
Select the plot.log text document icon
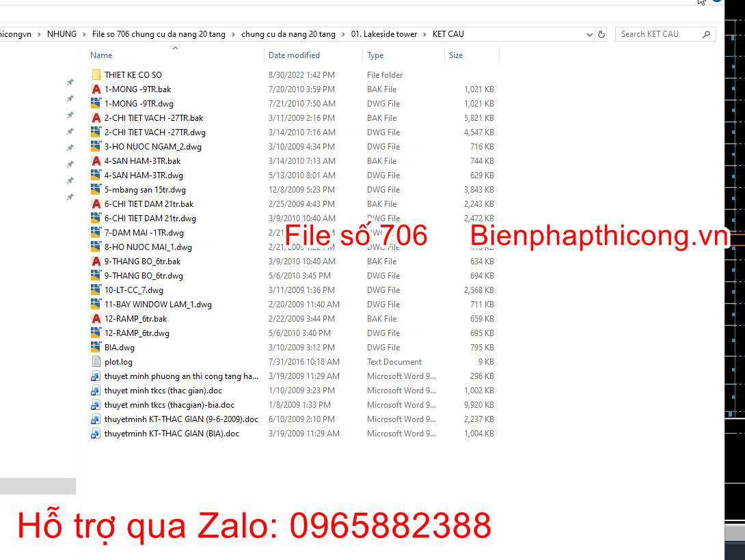pyautogui.click(x=96, y=362)
